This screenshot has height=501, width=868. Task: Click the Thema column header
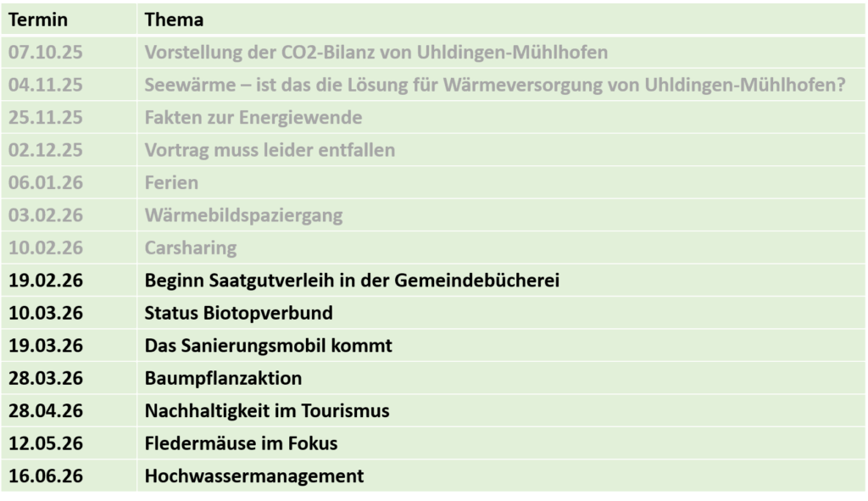point(174,19)
